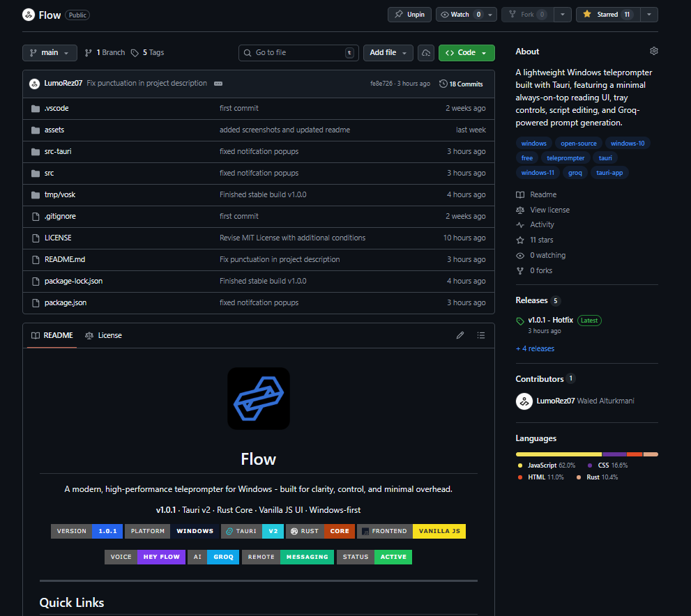The width and height of the screenshot is (691, 616).
Task: Click the open-source topic tag
Action: (x=578, y=143)
